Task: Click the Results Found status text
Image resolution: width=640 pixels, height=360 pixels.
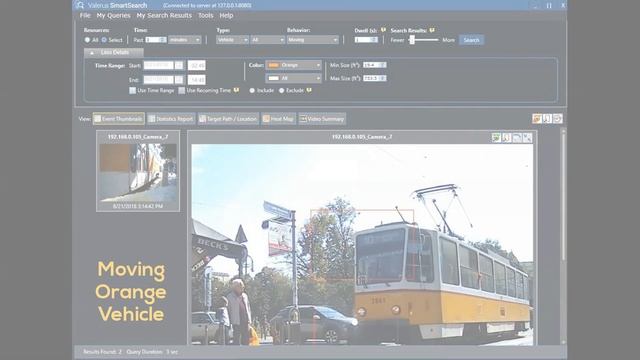Action: [x=102, y=351]
